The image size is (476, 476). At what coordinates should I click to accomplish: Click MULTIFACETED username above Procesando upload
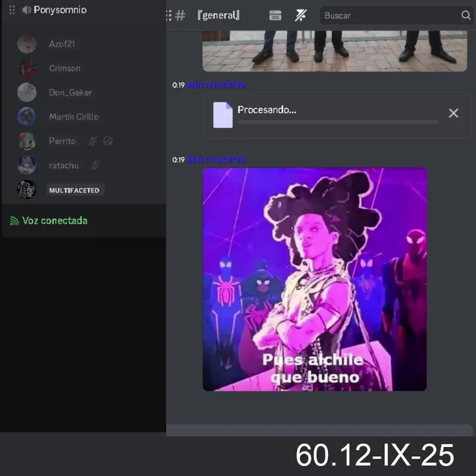[217, 85]
